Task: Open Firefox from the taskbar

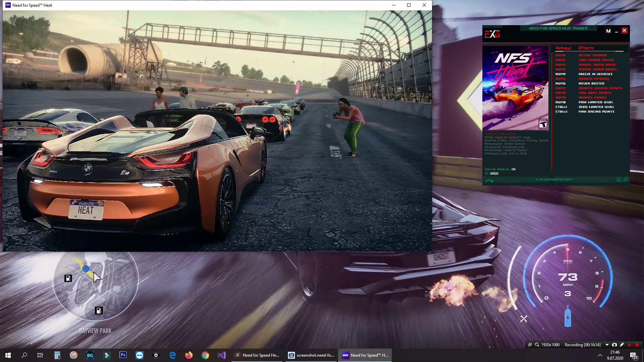Action: 189,355
